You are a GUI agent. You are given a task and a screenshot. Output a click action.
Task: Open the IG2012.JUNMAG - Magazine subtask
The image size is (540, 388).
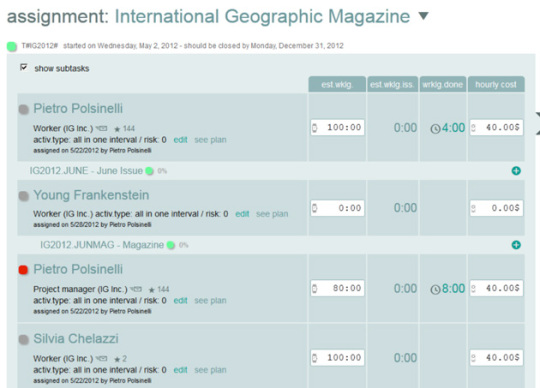[x=102, y=245]
